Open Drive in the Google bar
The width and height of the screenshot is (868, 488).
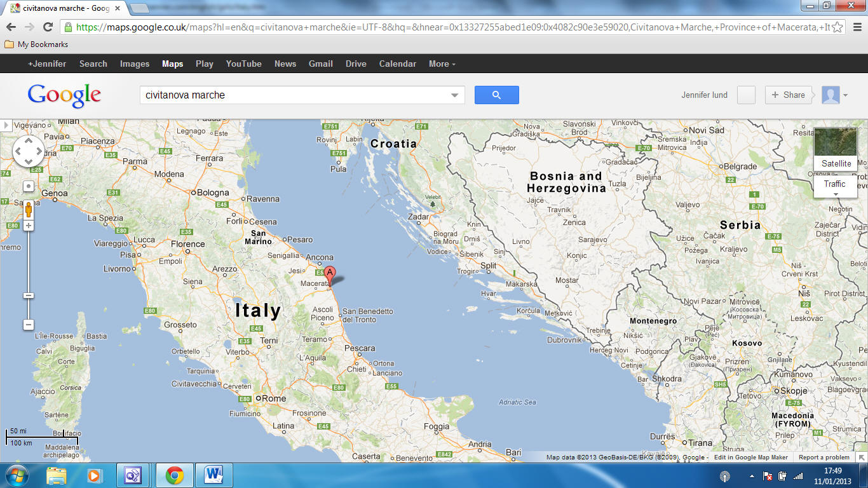(x=356, y=64)
